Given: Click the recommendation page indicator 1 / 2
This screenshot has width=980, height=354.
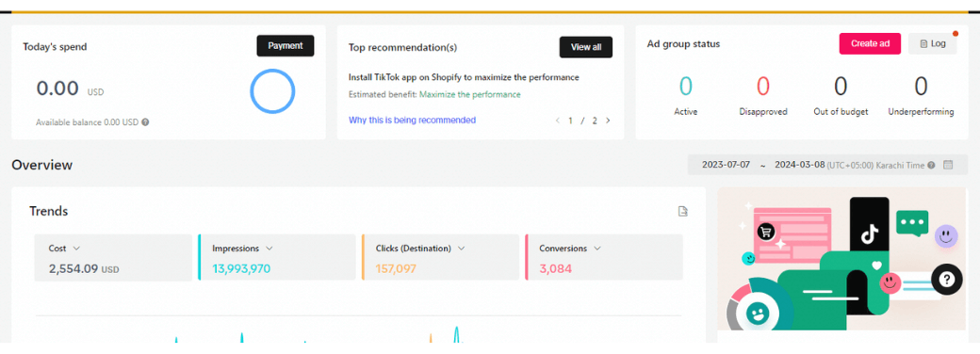Looking at the screenshot, I should pyautogui.click(x=582, y=121).
